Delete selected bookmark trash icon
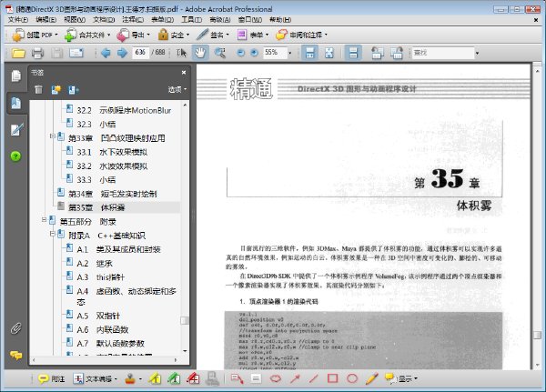Screen dimensions: 546x392 point(38,90)
